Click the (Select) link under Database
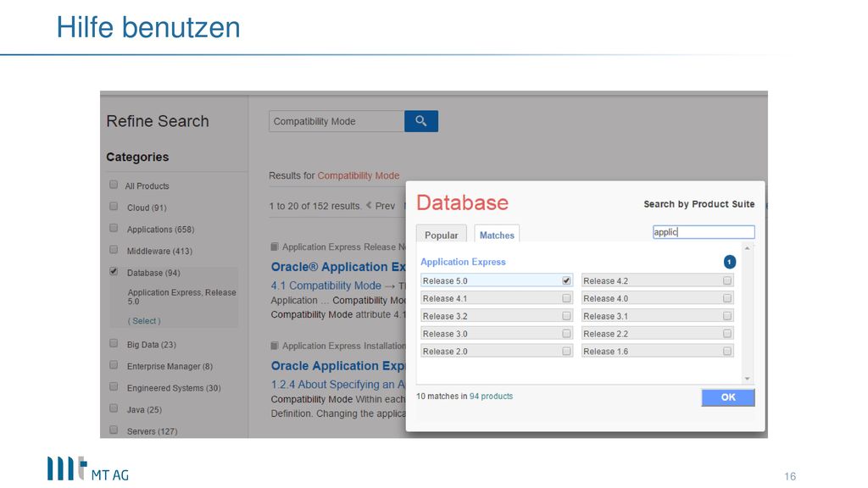The image size is (868, 488). (144, 321)
